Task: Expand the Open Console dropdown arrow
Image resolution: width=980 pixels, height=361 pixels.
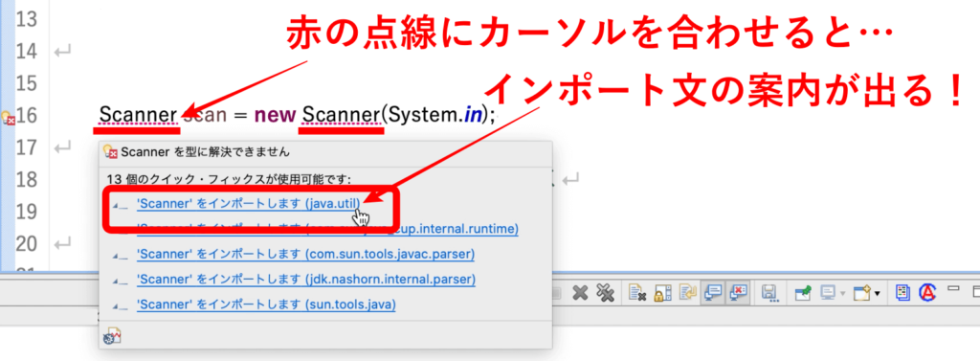Action: click(878, 293)
